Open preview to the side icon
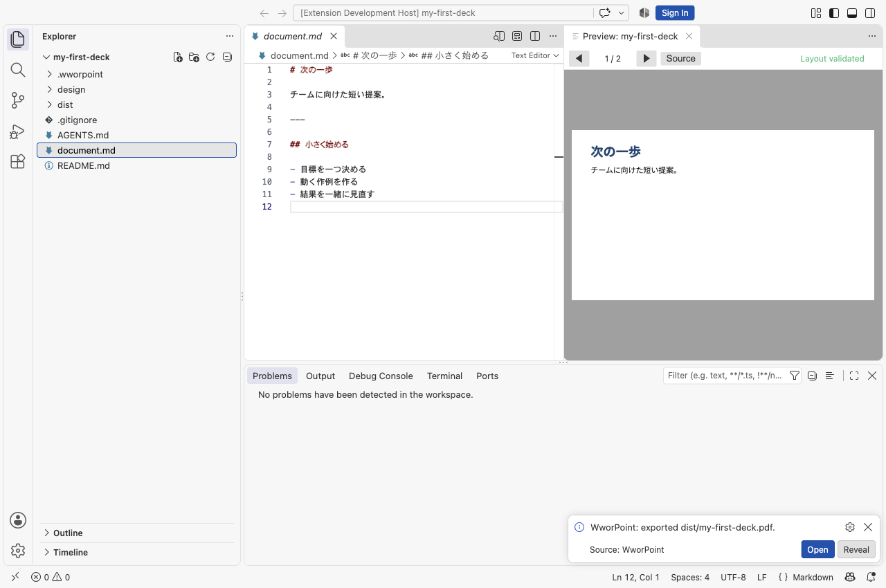Screen dimensions: 886x588 [x=499, y=36]
